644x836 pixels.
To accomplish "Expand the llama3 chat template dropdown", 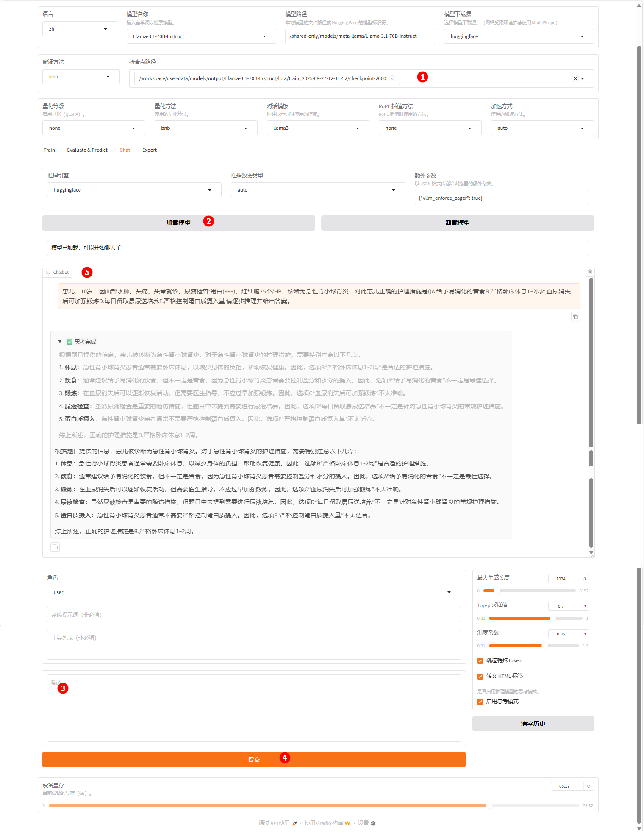I will coord(317,128).
